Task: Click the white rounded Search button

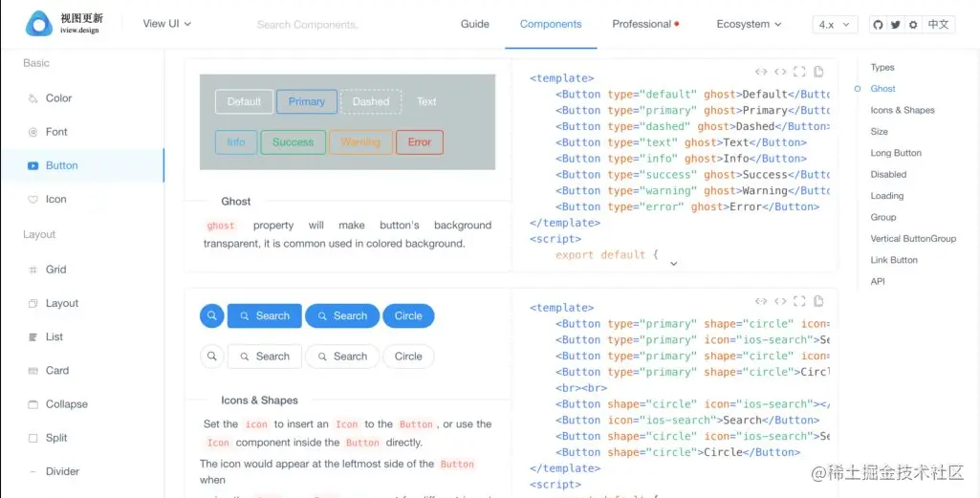Action: click(x=342, y=357)
